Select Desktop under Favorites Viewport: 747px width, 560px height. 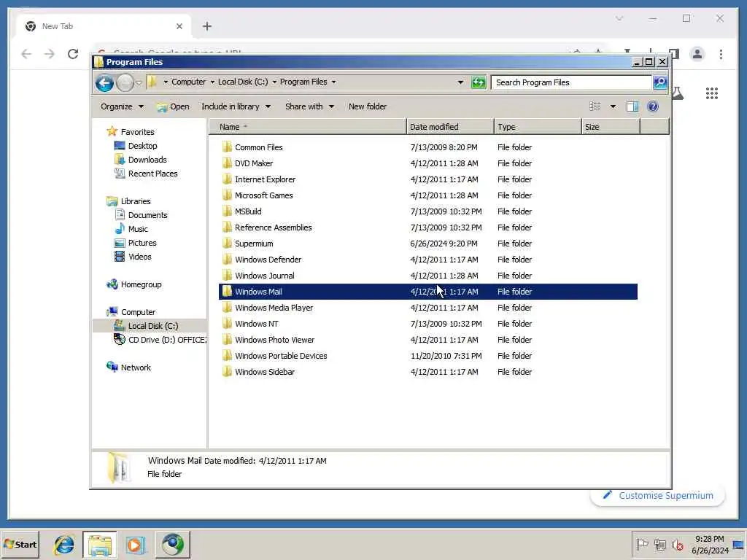142,146
